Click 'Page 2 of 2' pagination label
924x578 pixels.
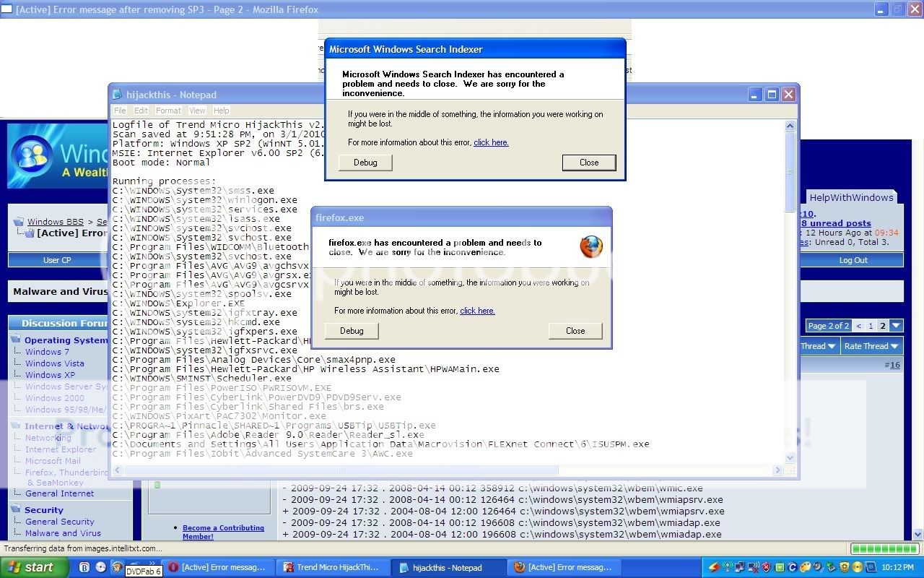tap(829, 326)
